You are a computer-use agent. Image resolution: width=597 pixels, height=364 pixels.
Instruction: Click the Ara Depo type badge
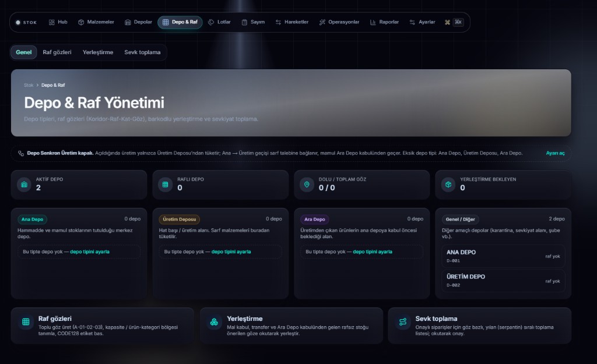[x=314, y=220]
